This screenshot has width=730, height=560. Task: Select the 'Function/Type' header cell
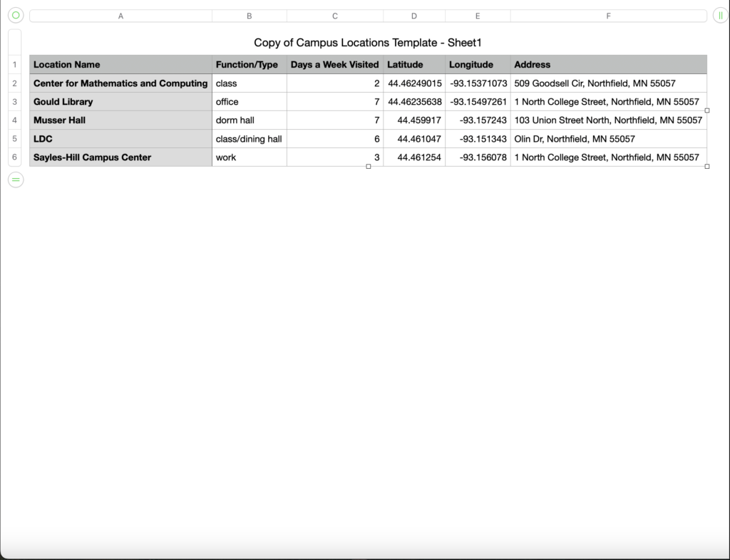tap(249, 65)
